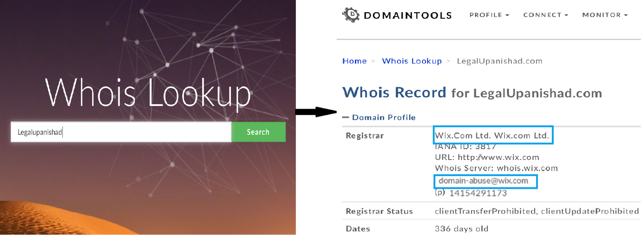Viewport: 644px width, 235px height.
Task: Select the 336 days old value
Action: [462, 228]
